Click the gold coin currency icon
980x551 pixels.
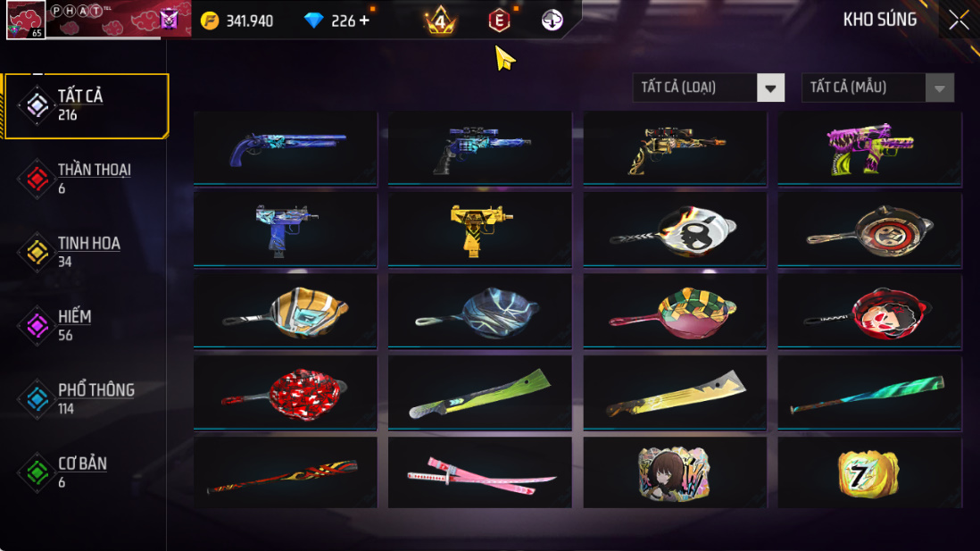pos(210,21)
